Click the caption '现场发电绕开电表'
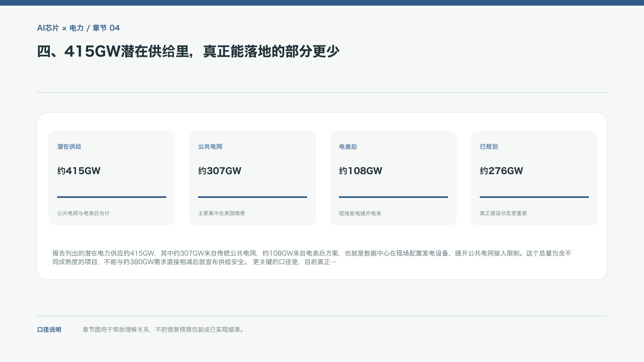 pyautogui.click(x=360, y=213)
